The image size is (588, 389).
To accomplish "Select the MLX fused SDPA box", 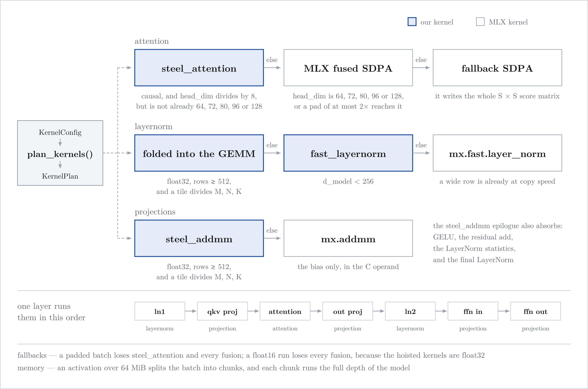I will point(348,68).
